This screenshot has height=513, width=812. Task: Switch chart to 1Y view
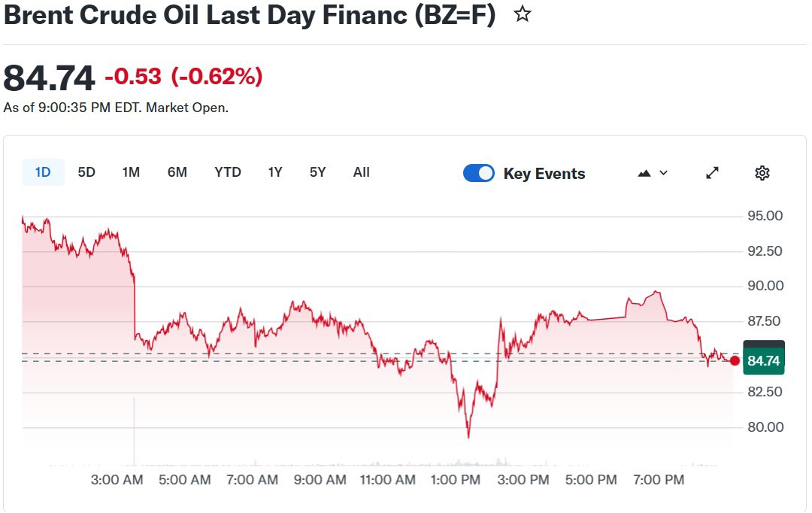point(275,172)
